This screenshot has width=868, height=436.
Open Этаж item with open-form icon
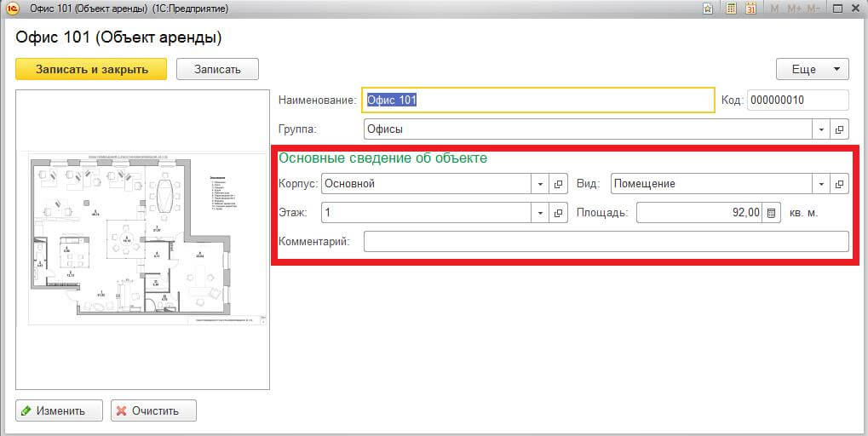(x=559, y=213)
